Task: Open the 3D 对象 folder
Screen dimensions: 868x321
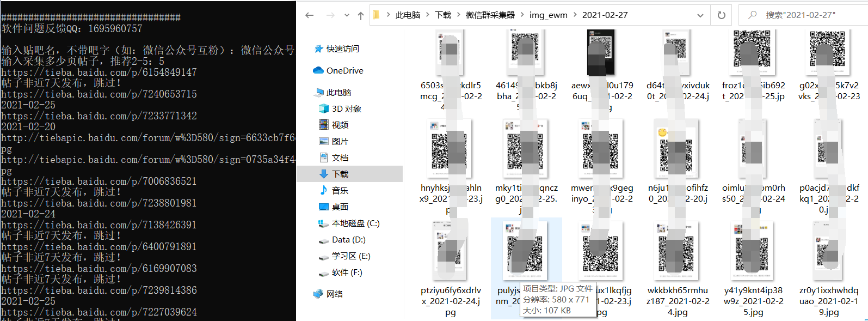Action: [x=340, y=109]
